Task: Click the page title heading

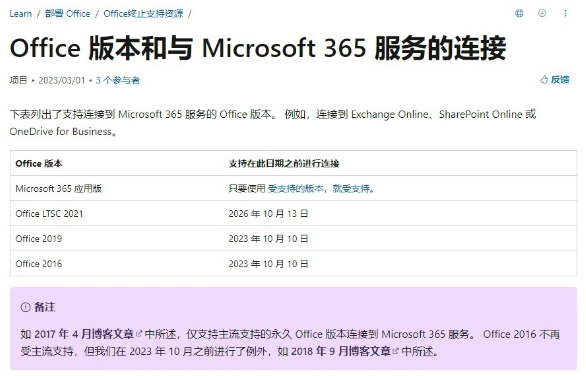Action: [258, 48]
